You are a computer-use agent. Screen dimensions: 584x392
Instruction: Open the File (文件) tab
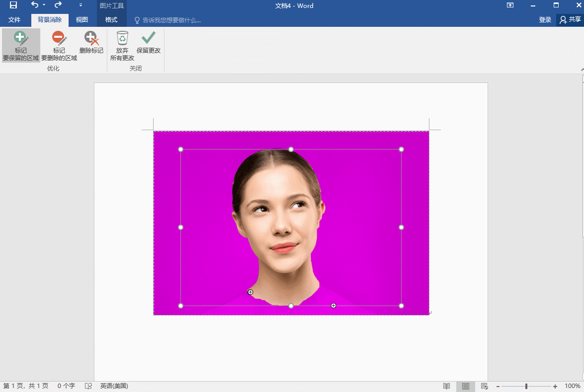click(14, 20)
